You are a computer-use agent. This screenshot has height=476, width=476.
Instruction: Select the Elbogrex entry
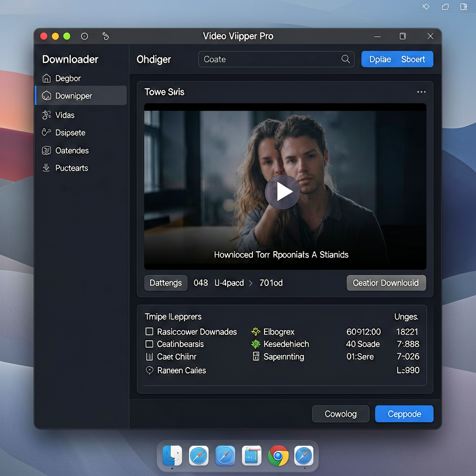pos(279,332)
